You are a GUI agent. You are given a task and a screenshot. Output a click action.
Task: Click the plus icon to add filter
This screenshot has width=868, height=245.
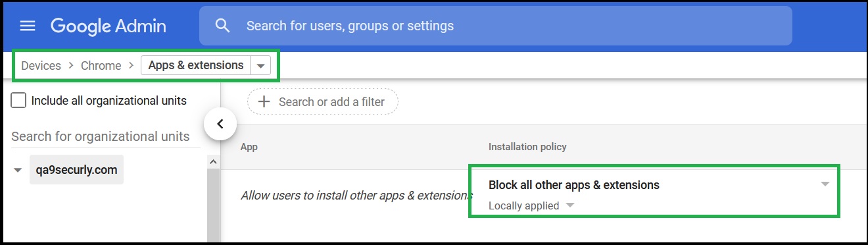[264, 102]
